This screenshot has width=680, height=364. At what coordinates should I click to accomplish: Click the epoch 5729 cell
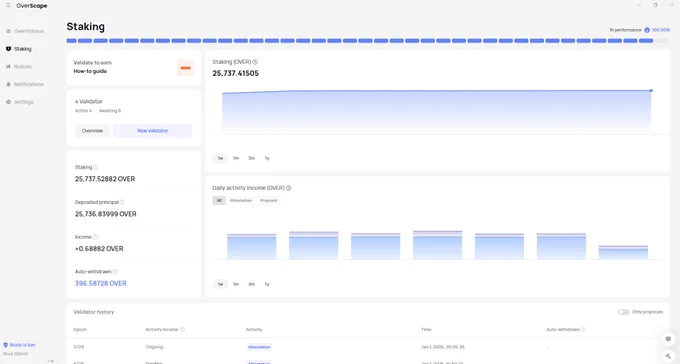tap(78, 347)
